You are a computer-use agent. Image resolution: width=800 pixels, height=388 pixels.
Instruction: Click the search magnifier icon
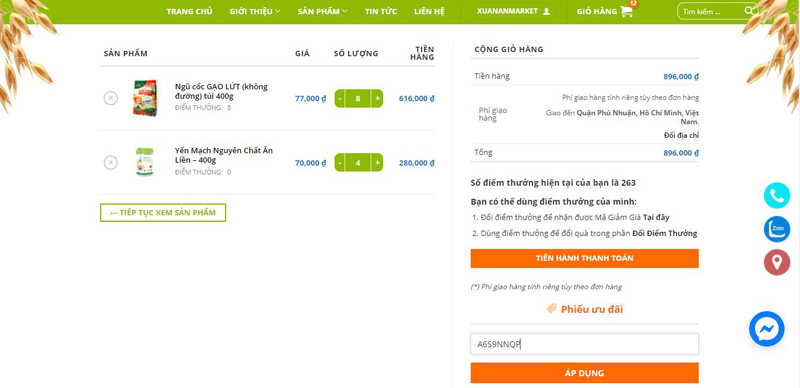[749, 11]
